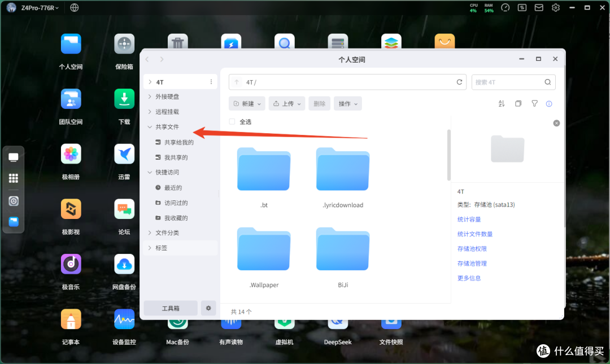Tick the 全选 checkbox
Screen dimensions: 610x364
232,122
